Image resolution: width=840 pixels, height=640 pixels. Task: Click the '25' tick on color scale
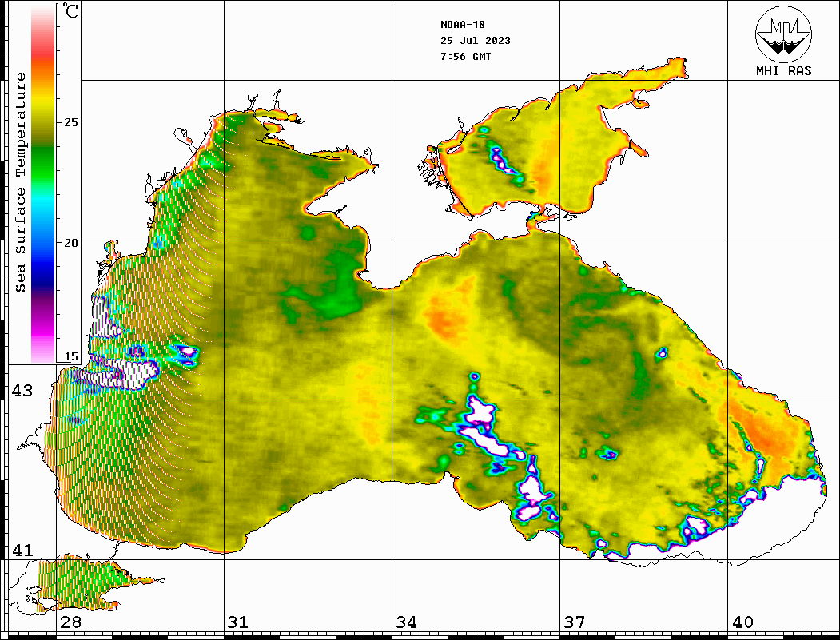pyautogui.click(x=70, y=122)
